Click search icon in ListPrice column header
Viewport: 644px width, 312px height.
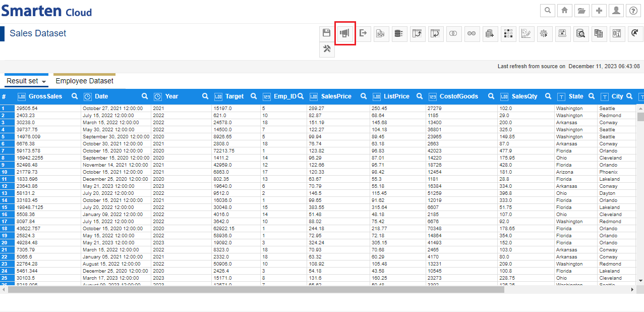[419, 96]
